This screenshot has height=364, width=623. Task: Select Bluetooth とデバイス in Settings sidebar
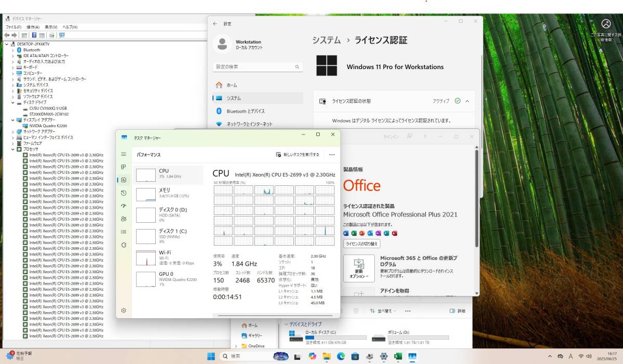pos(258,111)
